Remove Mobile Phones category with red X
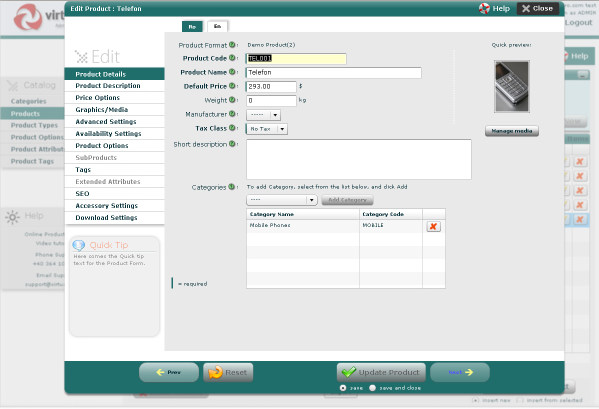The image size is (599, 409). (433, 226)
